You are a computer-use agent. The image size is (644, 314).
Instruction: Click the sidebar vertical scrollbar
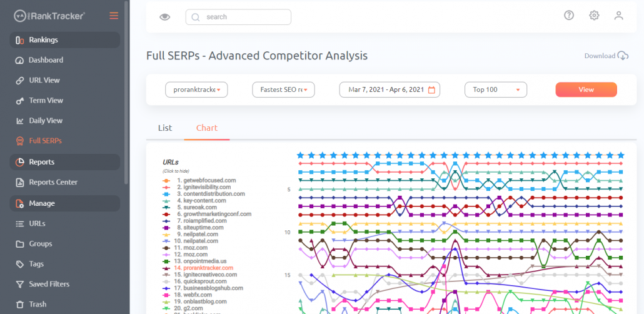(126, 93)
